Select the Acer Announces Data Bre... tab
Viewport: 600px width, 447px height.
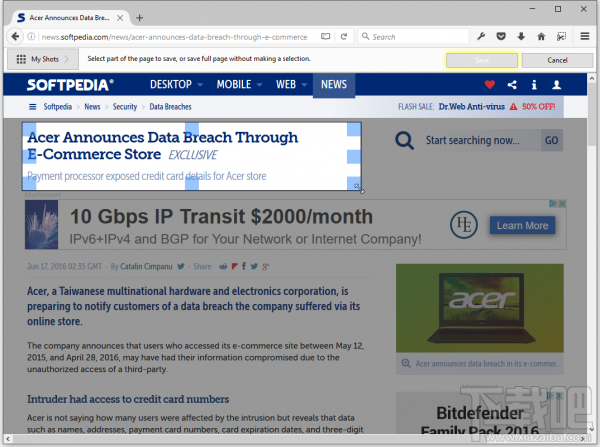tap(69, 18)
